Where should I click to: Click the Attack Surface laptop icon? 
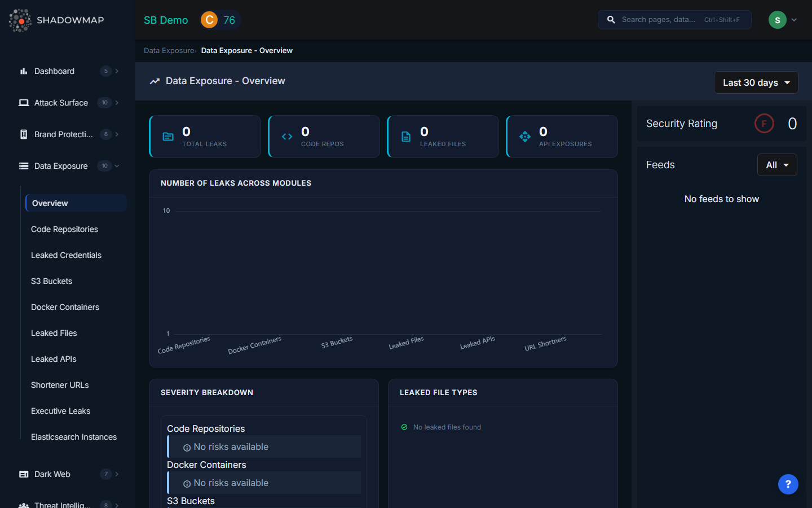pos(23,103)
